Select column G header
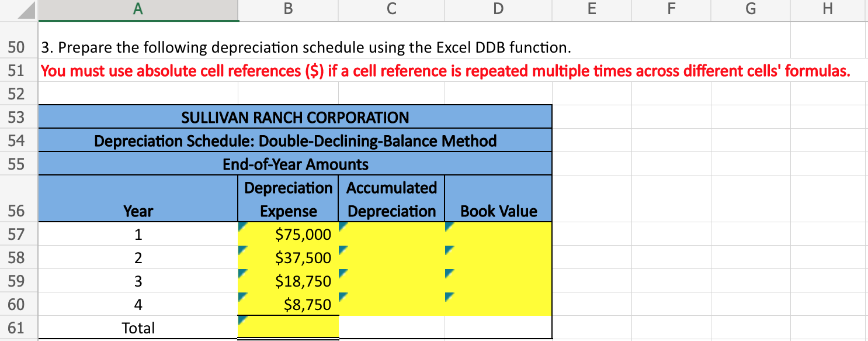The height and width of the screenshot is (341, 868). click(751, 11)
